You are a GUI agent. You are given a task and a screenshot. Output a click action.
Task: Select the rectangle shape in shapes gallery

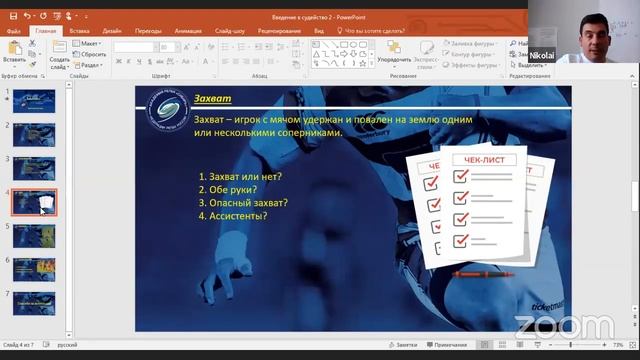pos(344,44)
